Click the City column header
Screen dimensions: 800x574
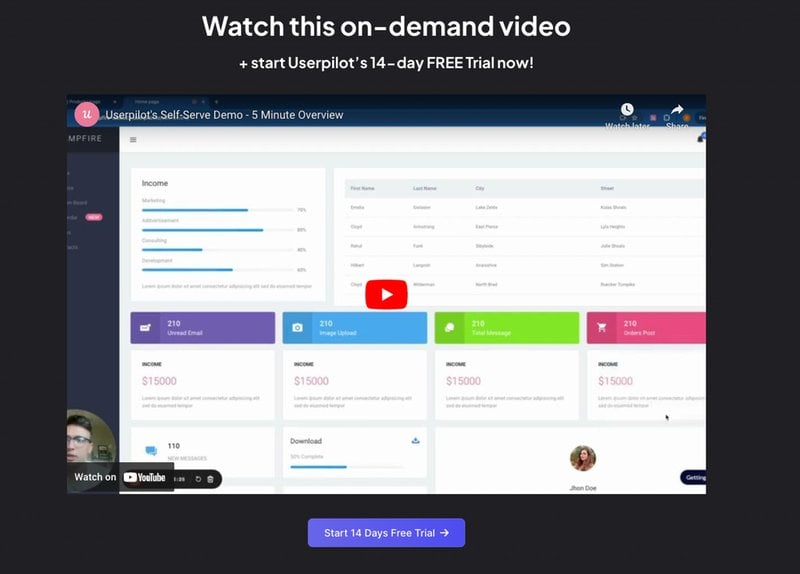(x=480, y=189)
